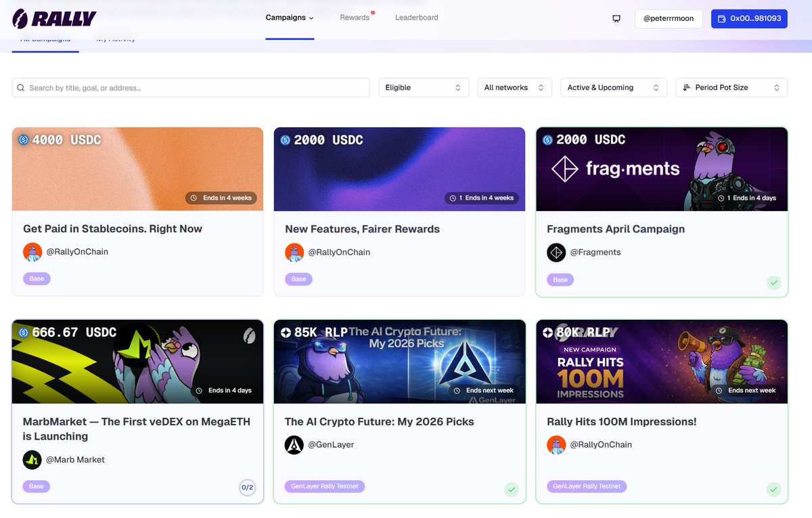Click the 85K RLP amount text
Image resolution: width=812 pixels, height=518 pixels.
pyautogui.click(x=321, y=333)
